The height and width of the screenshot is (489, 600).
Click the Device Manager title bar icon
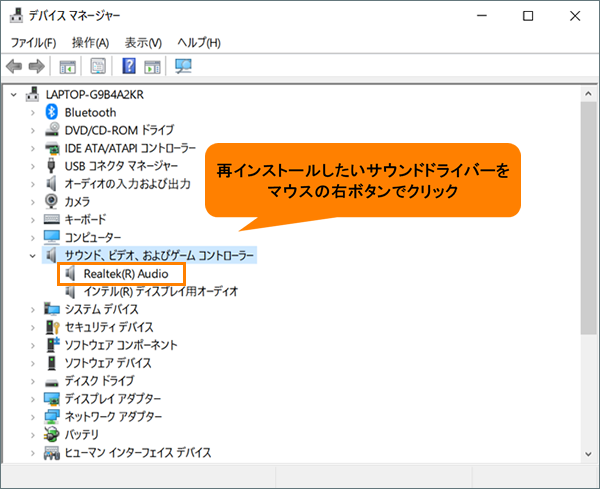coord(16,16)
